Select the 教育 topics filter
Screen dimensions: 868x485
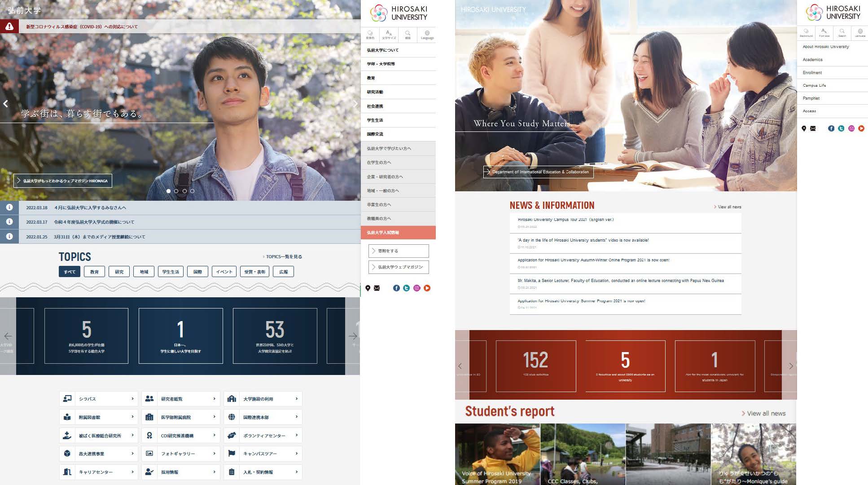[x=94, y=272]
